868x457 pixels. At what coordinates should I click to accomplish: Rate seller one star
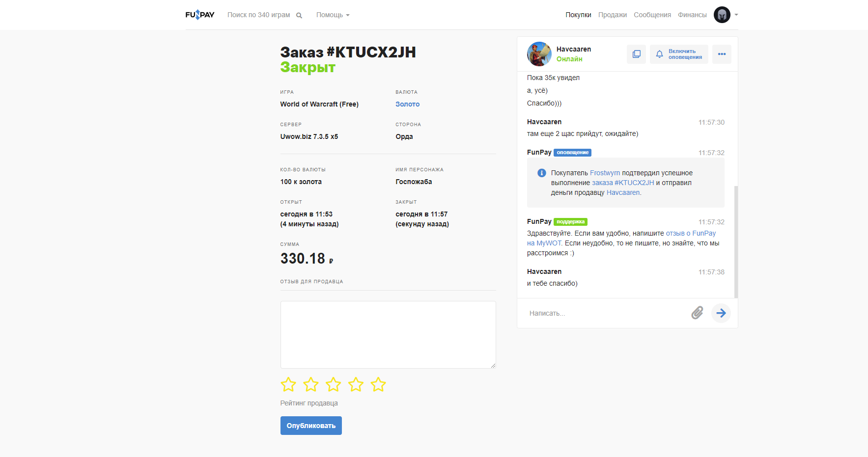(x=288, y=384)
